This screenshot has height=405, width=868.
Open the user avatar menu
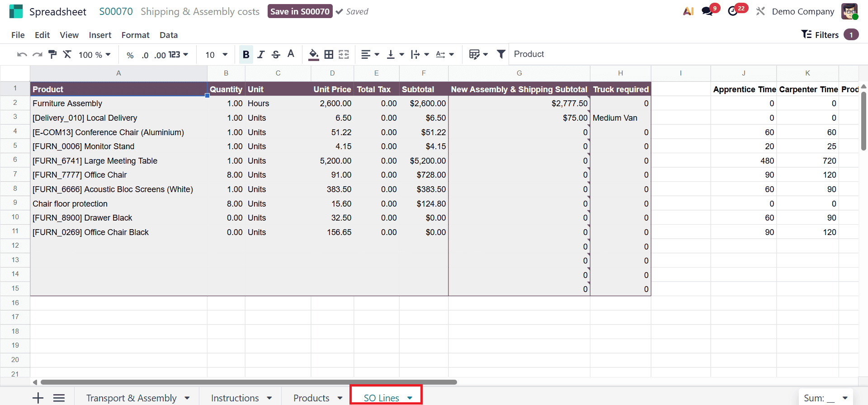click(x=849, y=11)
